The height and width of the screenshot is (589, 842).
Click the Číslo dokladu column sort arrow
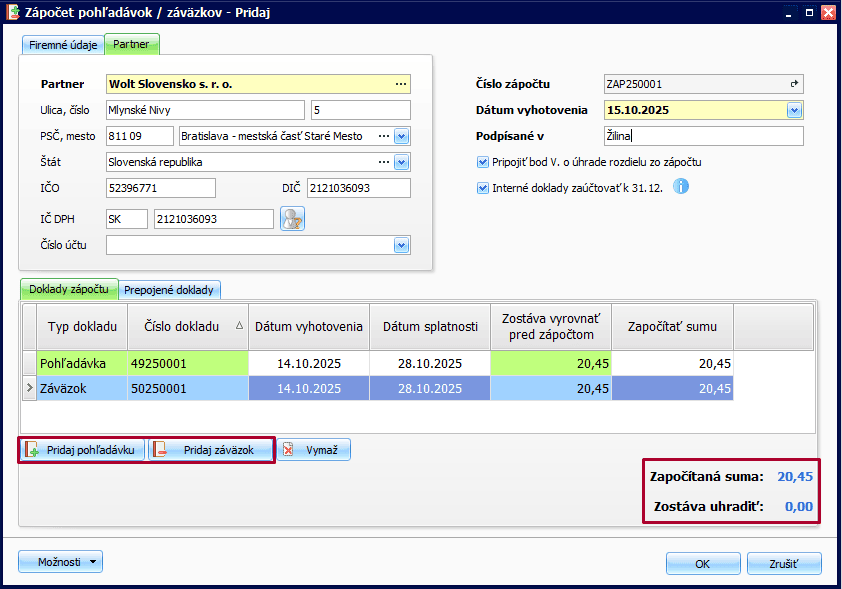click(238, 326)
